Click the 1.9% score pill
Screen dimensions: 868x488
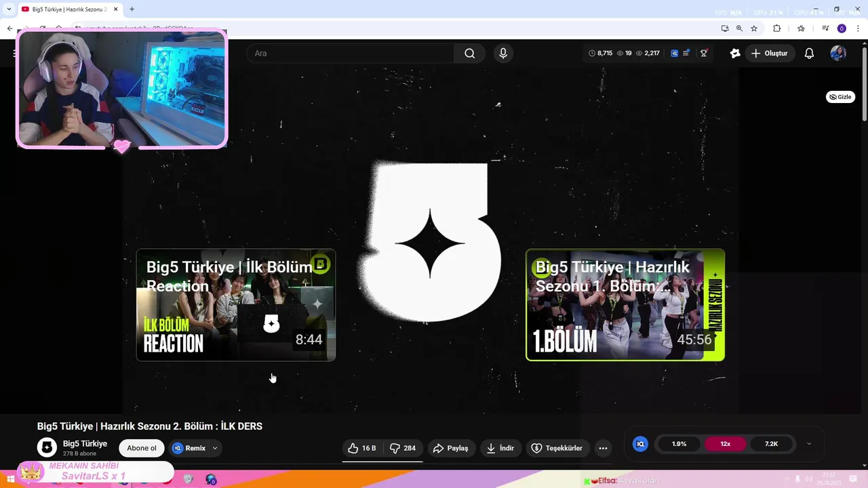tap(679, 444)
